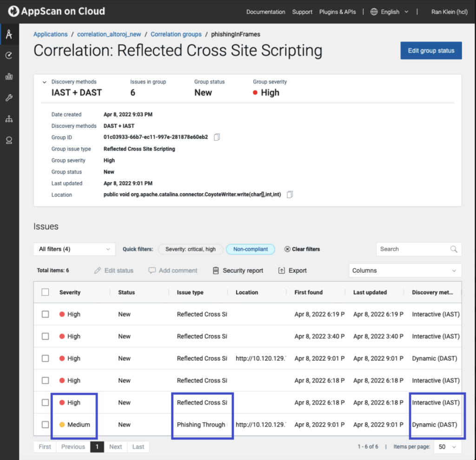
Task: Check the fifth High issue row checkbox
Action: (x=45, y=403)
